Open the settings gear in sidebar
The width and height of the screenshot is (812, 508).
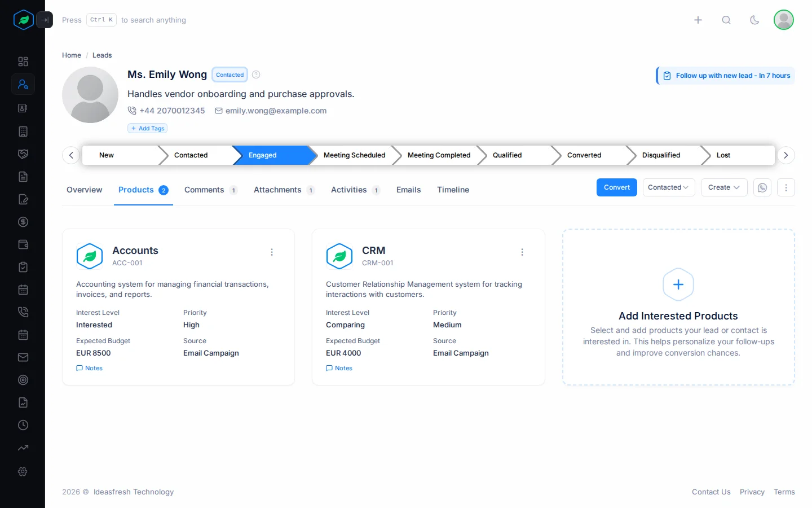[x=23, y=471]
